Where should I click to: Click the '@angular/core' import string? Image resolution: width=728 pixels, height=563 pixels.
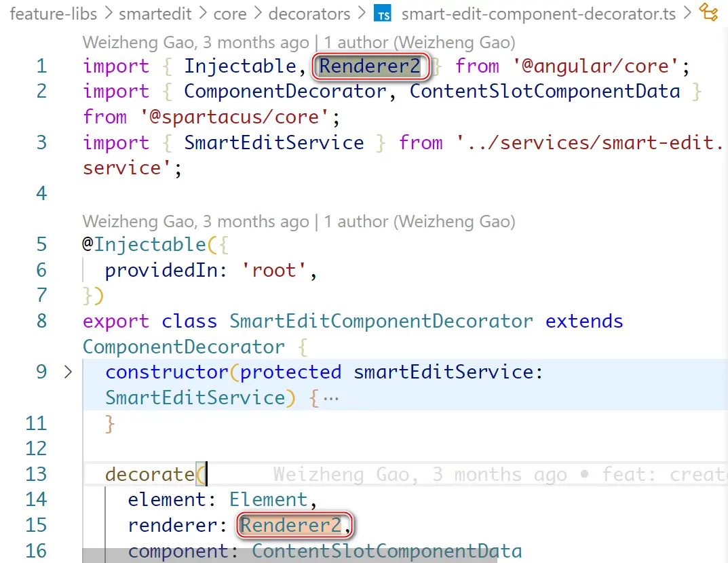click(x=595, y=66)
